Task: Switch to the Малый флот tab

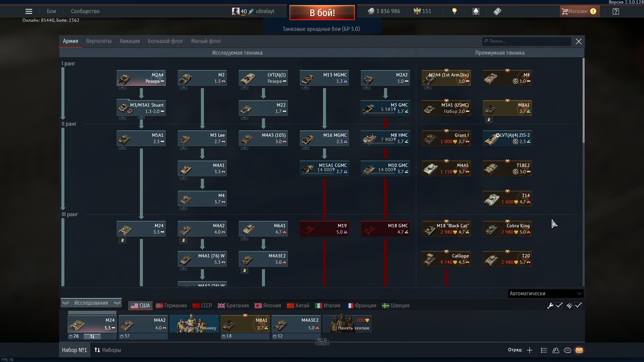Action: click(206, 41)
